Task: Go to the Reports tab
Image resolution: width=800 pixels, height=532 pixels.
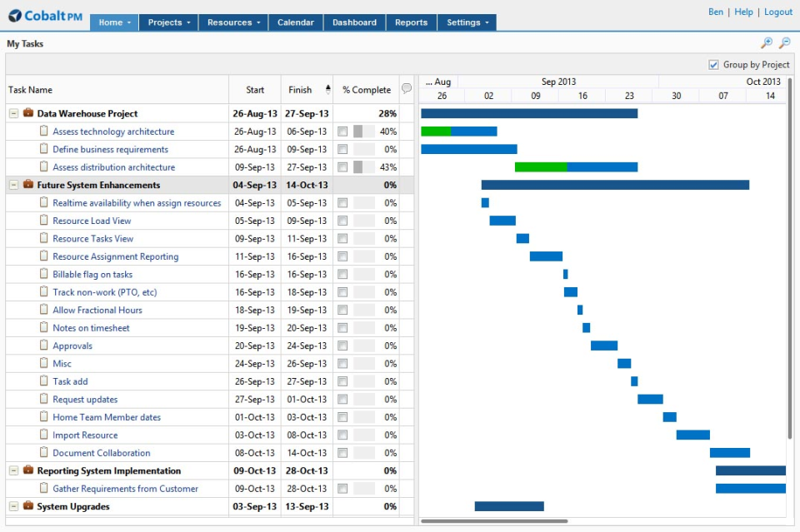Action: 411,22
